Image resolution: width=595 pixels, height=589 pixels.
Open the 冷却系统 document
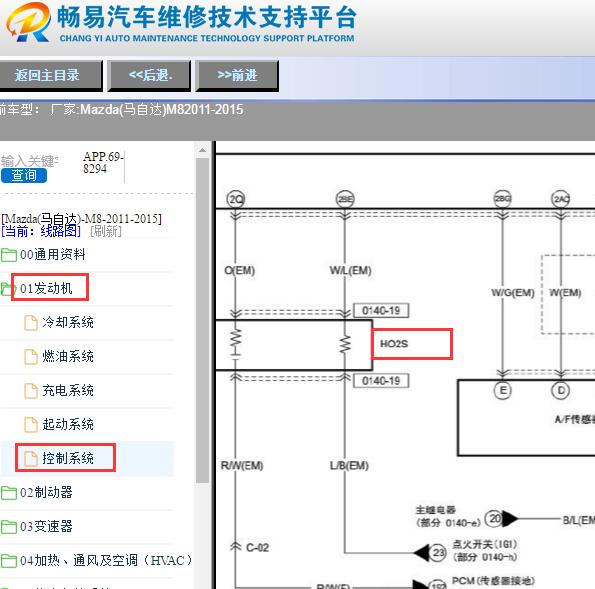coord(68,322)
